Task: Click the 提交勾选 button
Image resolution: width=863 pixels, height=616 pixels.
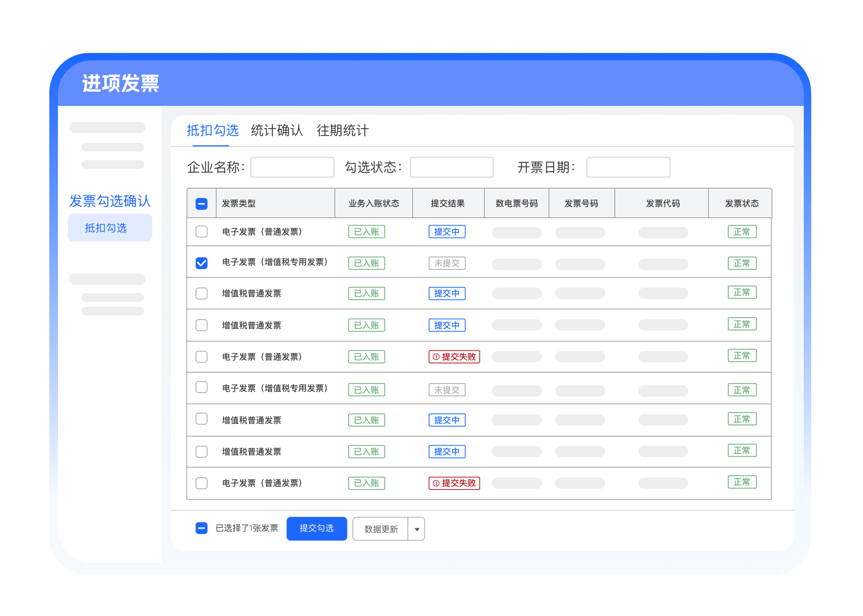Action: [317, 529]
